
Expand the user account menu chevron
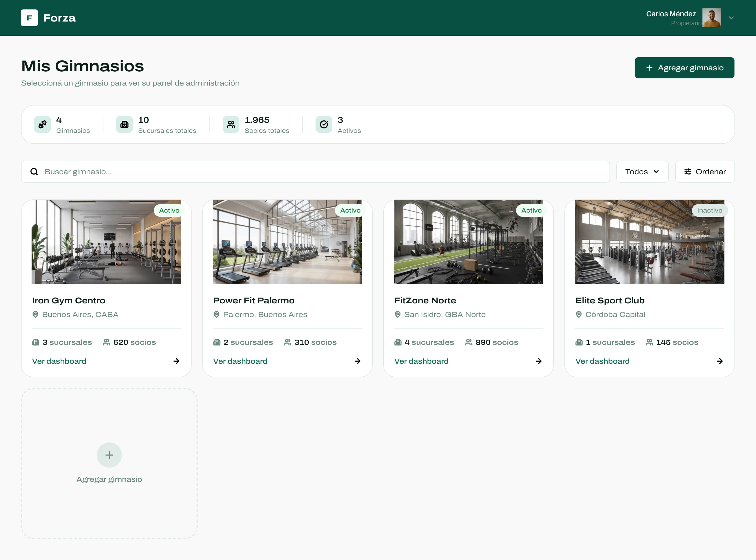tap(731, 18)
